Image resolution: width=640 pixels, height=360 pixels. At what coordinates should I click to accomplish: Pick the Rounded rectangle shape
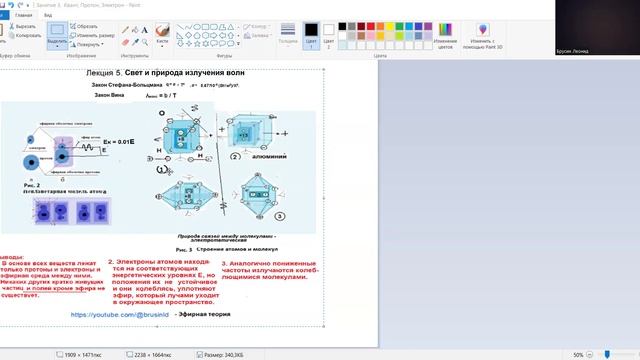(214, 27)
